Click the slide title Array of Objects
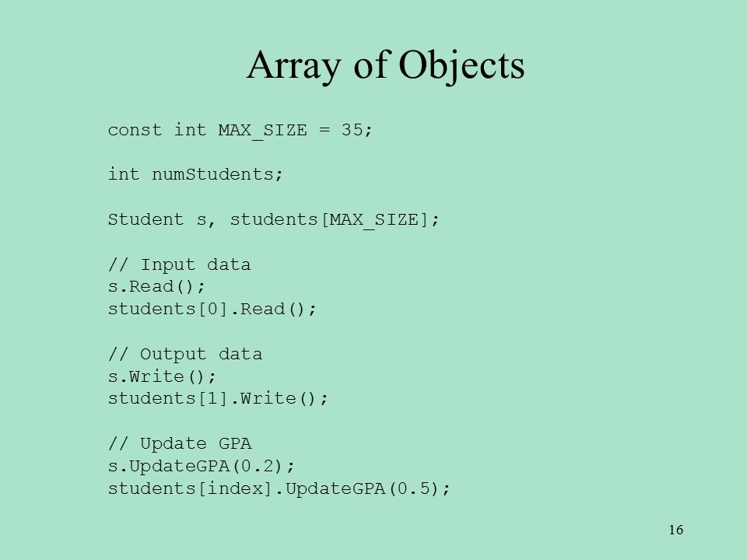747x560 pixels. (385, 65)
